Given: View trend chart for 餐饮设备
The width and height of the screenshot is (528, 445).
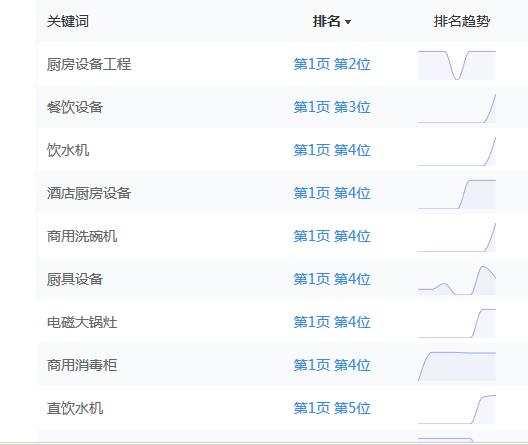Looking at the screenshot, I should [x=457, y=108].
